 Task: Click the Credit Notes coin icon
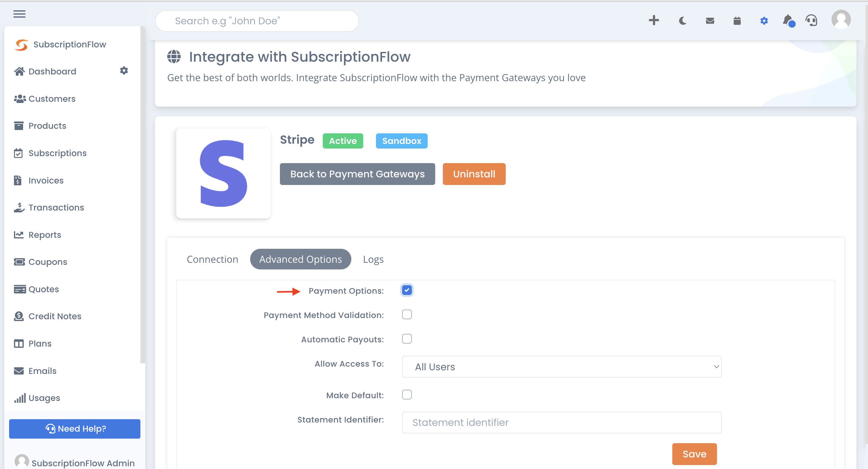(x=19, y=316)
